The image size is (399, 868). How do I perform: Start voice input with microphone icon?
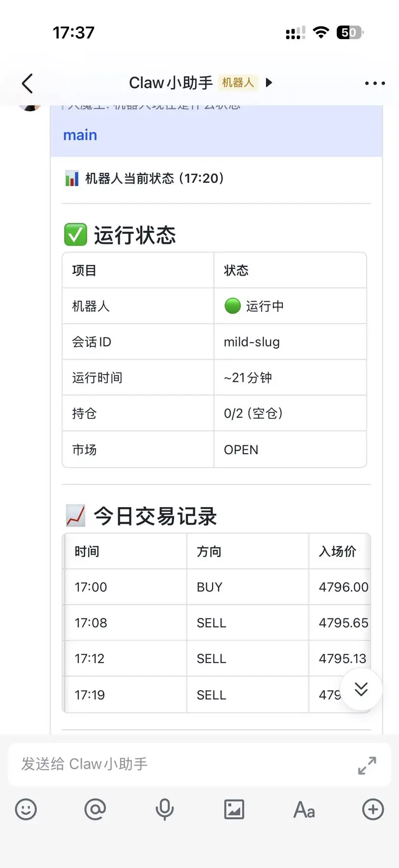point(164,809)
